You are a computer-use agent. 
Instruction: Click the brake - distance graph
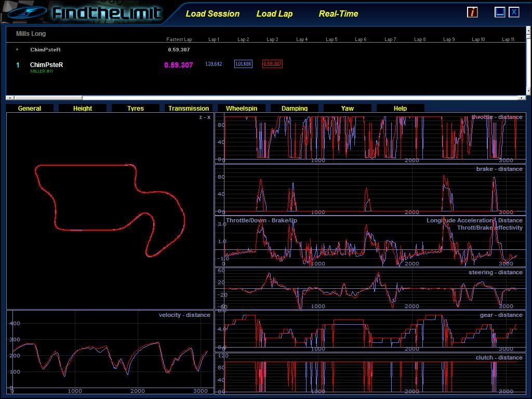click(x=370, y=190)
